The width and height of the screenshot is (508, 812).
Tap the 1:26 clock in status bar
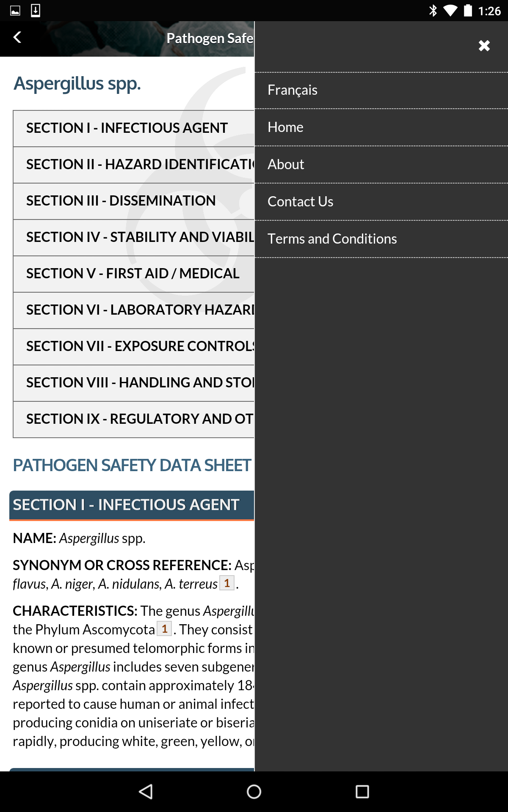490,11
